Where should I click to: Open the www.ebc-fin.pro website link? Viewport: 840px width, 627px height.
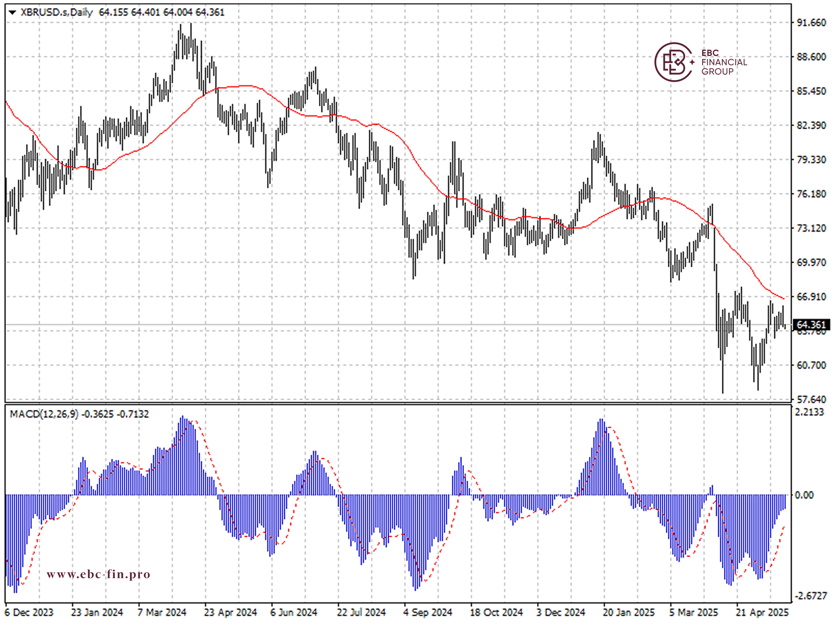[98, 574]
